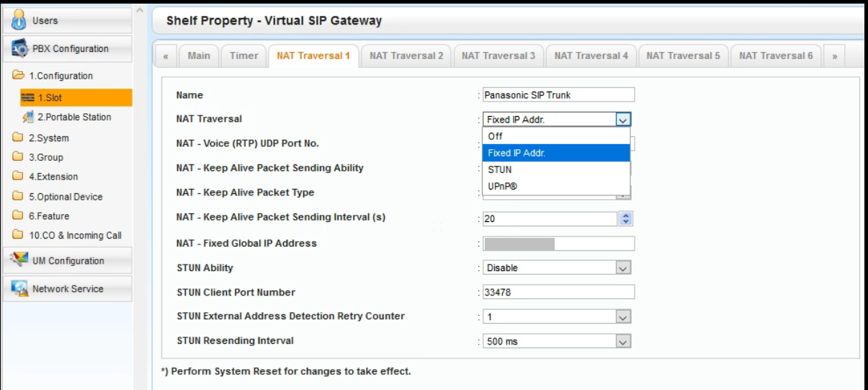The height and width of the screenshot is (390, 868).
Task: Click the Name input field
Action: click(559, 94)
